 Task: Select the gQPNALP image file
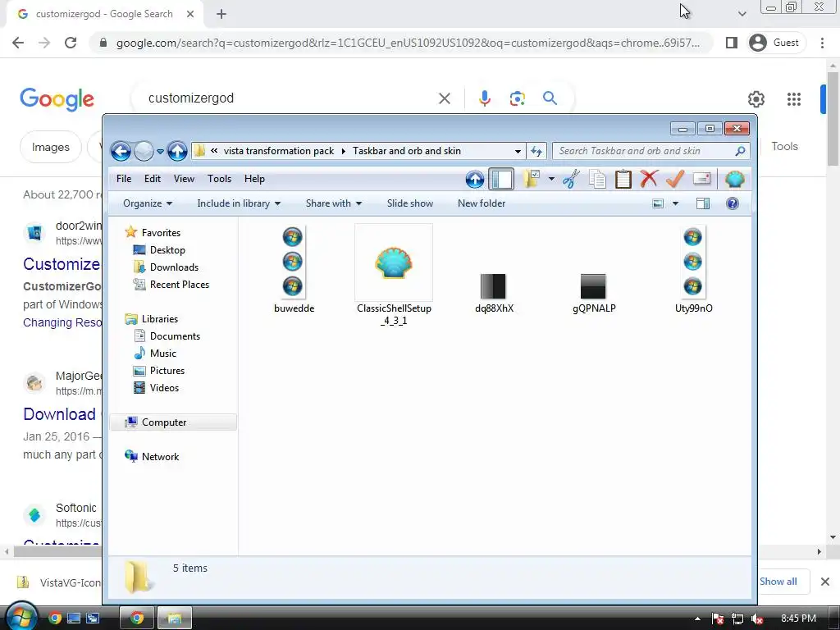pos(594,293)
